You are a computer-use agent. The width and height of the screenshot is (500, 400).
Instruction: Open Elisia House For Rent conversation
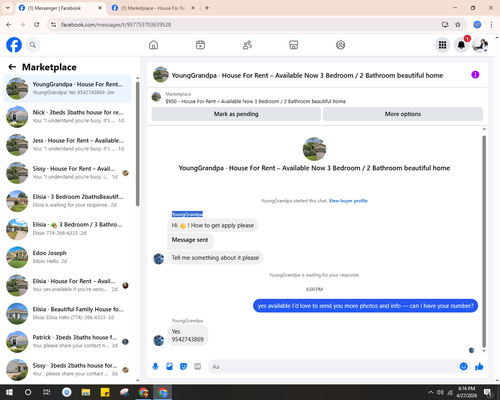pos(67,285)
